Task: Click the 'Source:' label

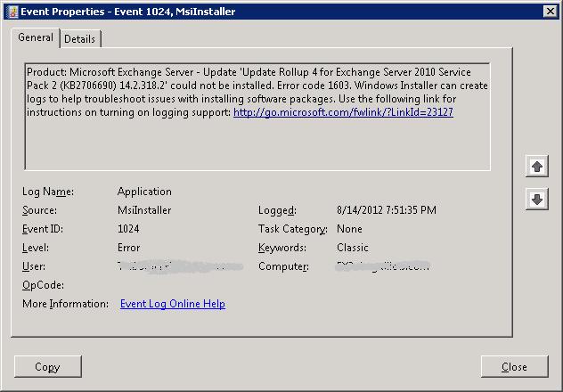Action: pyautogui.click(x=39, y=210)
